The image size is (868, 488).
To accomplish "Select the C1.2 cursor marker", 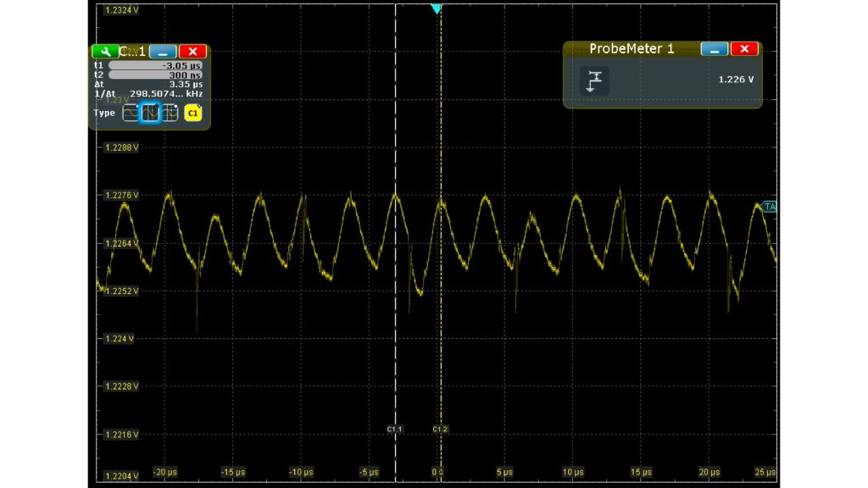I will pyautogui.click(x=439, y=429).
